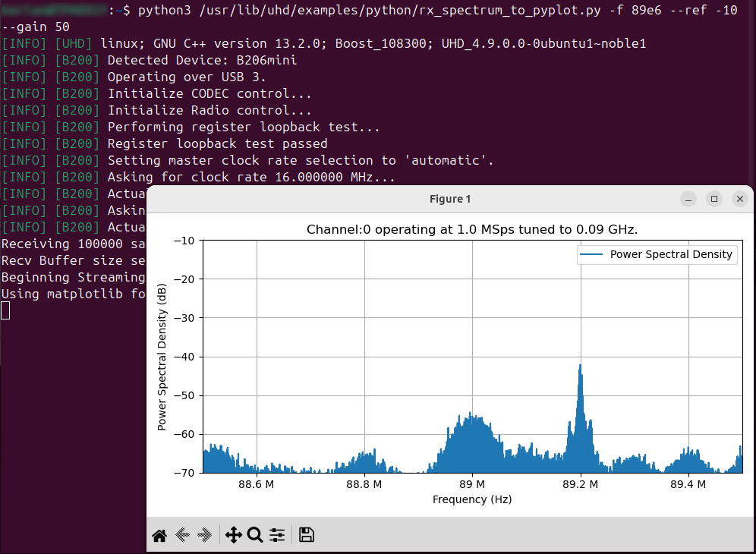
Task: Save the figure with the floppy disk icon
Action: (307, 535)
